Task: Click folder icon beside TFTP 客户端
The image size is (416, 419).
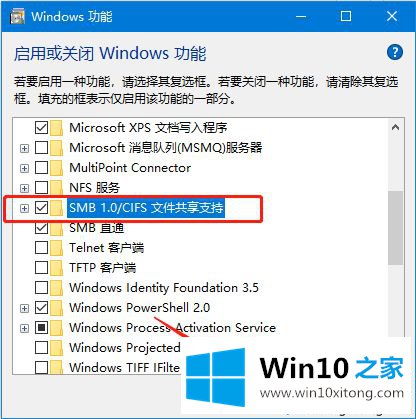Action: click(x=56, y=268)
